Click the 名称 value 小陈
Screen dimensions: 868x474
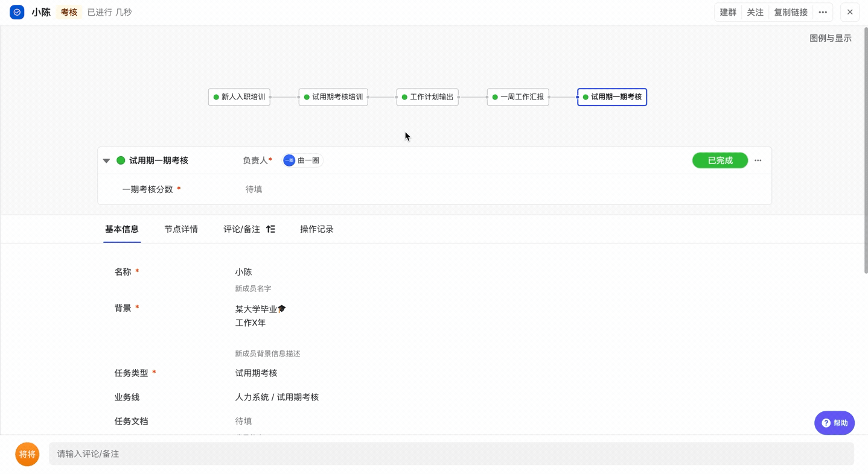pyautogui.click(x=243, y=272)
